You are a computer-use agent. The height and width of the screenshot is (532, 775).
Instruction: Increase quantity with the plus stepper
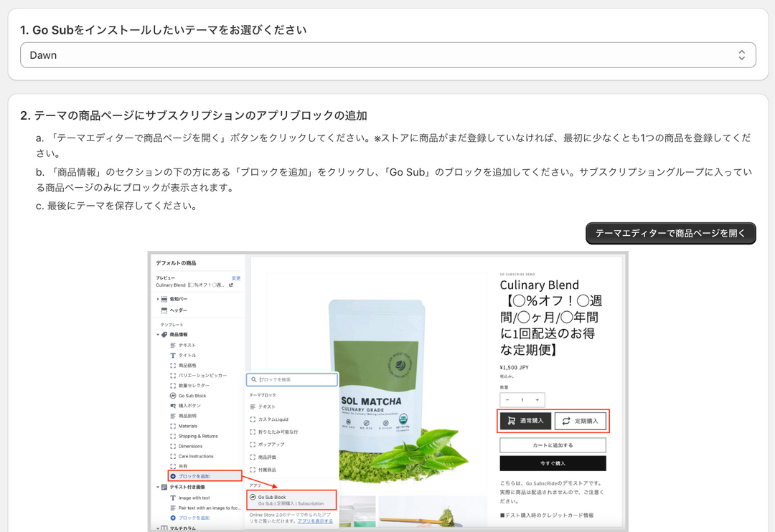click(x=537, y=399)
